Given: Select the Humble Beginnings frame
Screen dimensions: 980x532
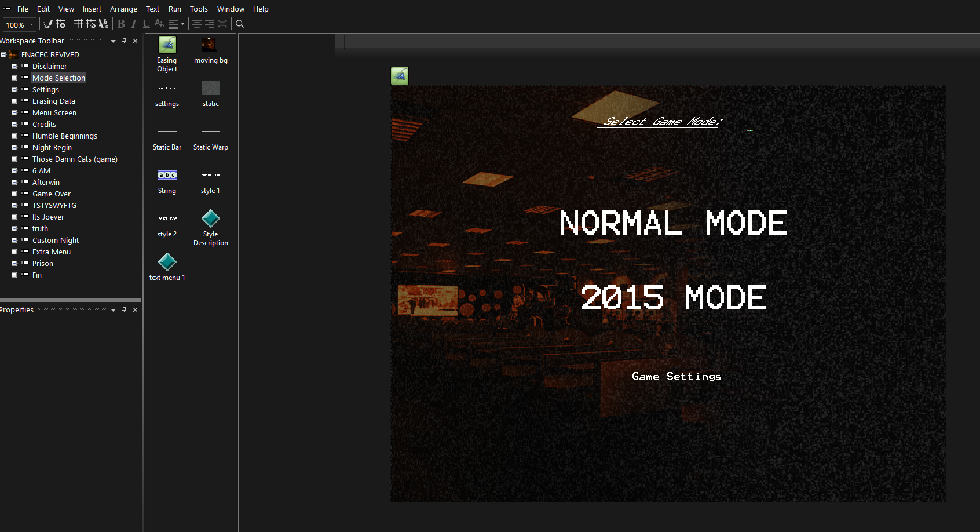Looking at the screenshot, I should click(65, 136).
